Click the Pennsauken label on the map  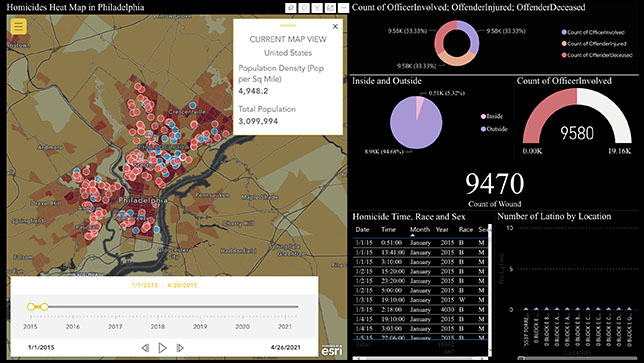(212, 195)
